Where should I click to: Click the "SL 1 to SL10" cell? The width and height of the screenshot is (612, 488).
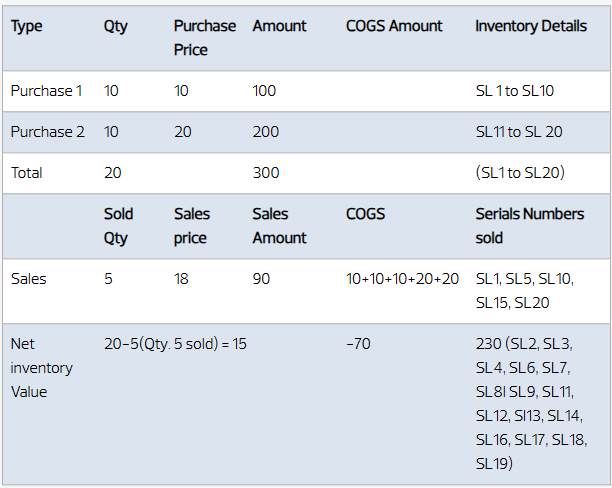515,91
